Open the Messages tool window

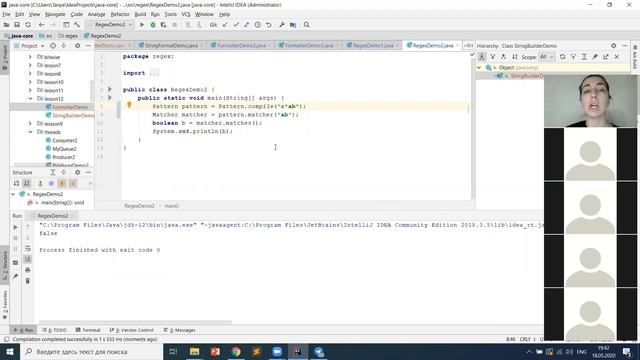click(x=180, y=330)
